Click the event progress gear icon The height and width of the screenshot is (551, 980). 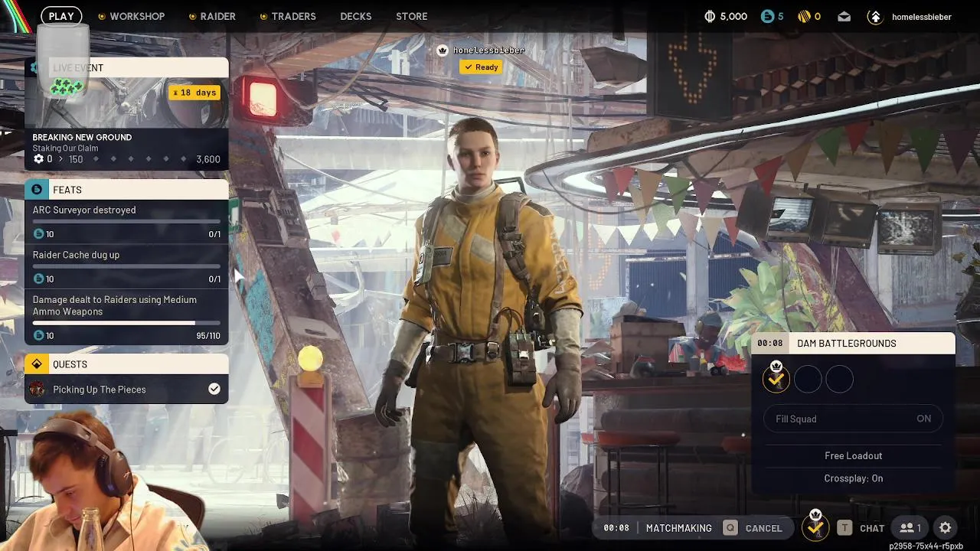(x=38, y=159)
